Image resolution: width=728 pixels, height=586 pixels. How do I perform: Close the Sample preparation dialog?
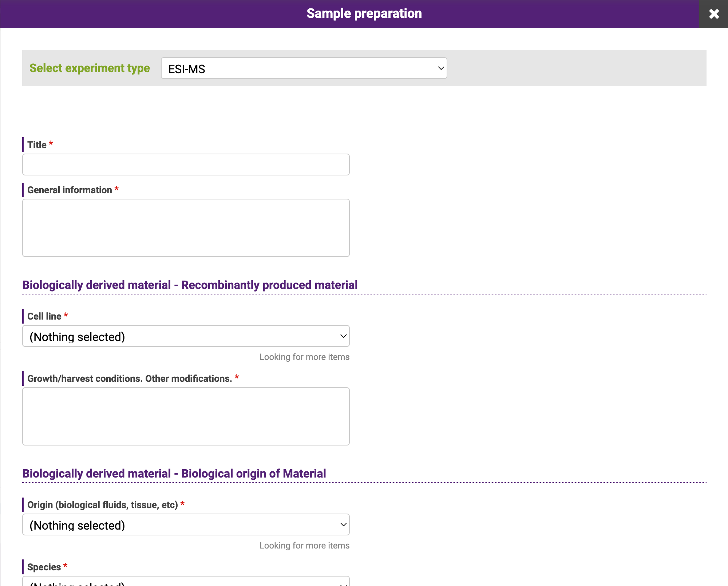(713, 14)
